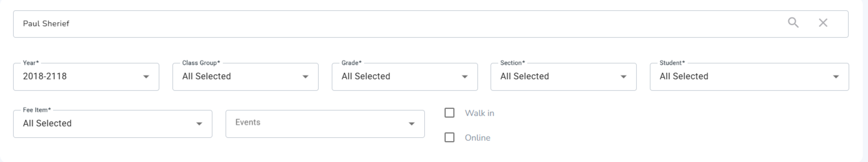Tick the Online checkbox
Viewport: 868px width, 162px height.
pyautogui.click(x=449, y=137)
